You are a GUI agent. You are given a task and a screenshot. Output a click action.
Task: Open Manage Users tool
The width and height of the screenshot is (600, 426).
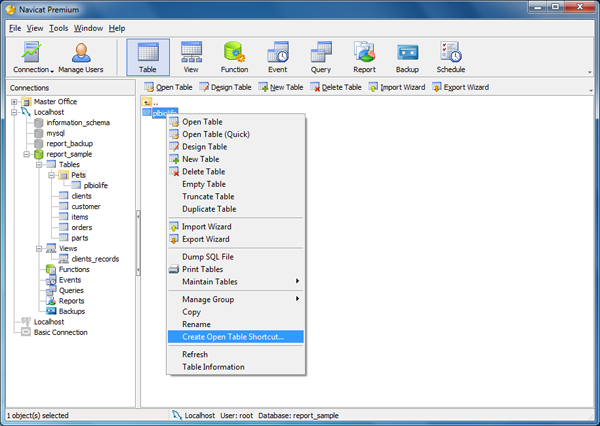[x=81, y=57]
